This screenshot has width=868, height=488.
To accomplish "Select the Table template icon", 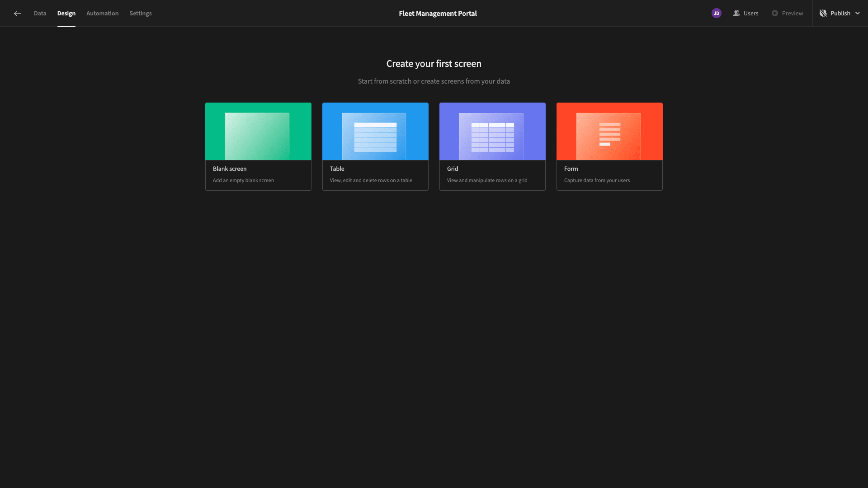I will [x=375, y=131].
